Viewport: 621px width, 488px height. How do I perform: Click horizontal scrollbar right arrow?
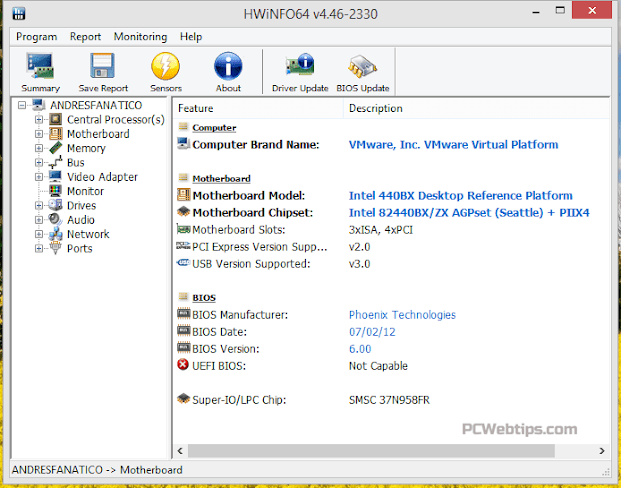pyautogui.click(x=602, y=451)
